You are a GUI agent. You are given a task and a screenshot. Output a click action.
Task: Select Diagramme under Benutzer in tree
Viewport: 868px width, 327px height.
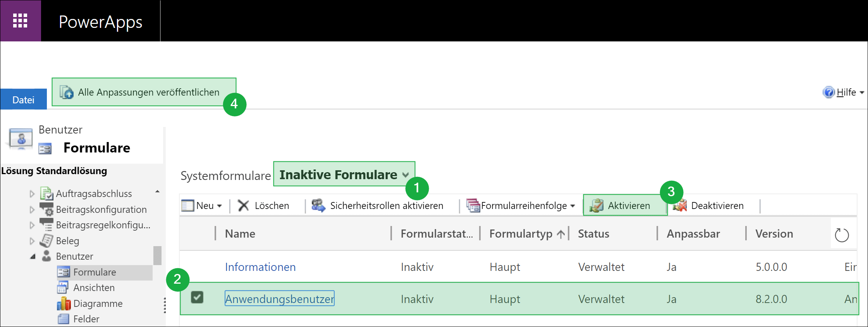(98, 304)
